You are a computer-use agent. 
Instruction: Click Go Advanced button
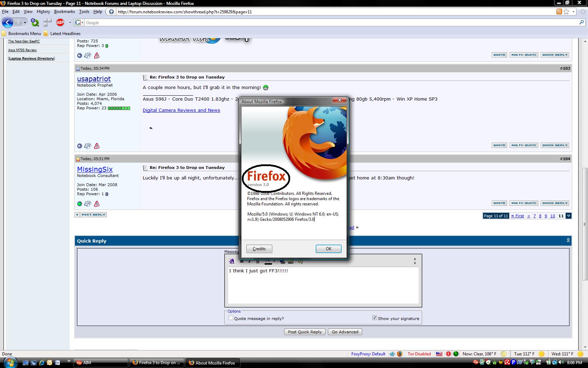(345, 332)
